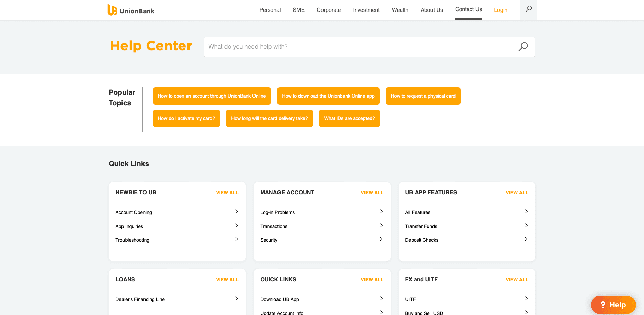This screenshot has width=644, height=315.
Task: Open the orange Help chat widget
Action: (613, 305)
